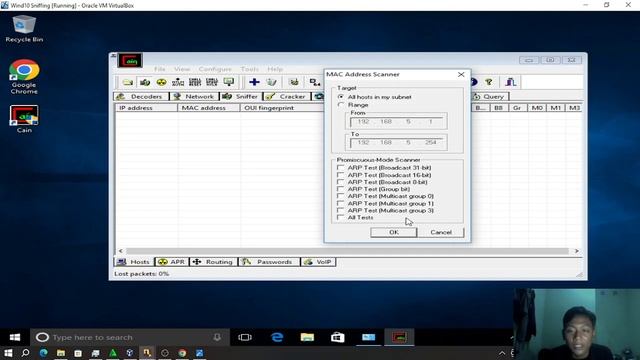
Task: Click the Cain taskbar icon in VM
Action: coord(399,337)
